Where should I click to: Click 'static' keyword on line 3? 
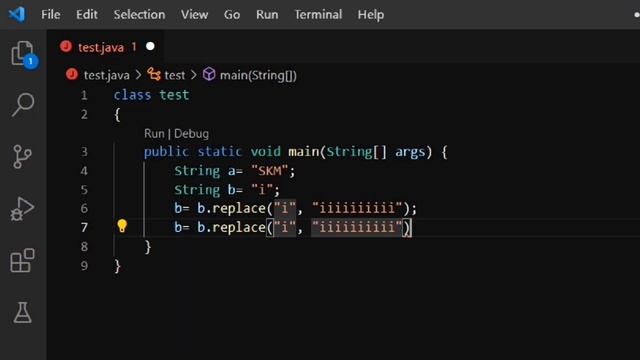point(220,152)
